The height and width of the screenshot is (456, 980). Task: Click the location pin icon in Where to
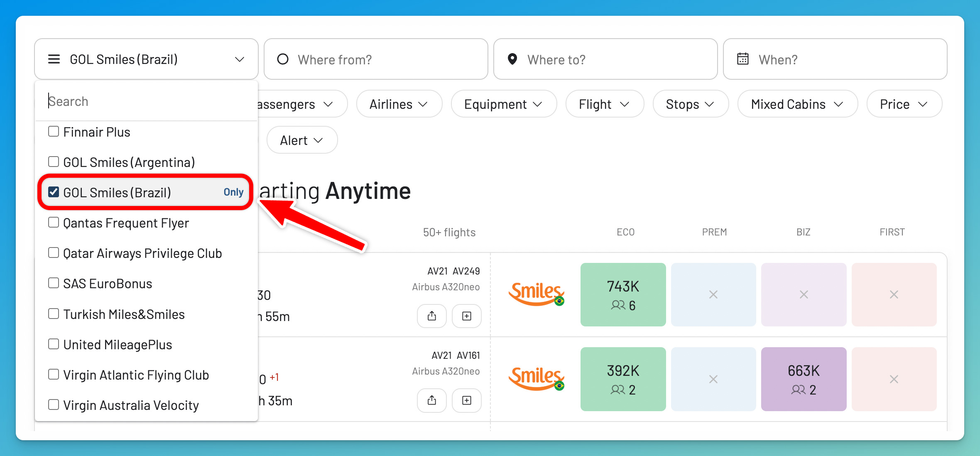(x=512, y=59)
